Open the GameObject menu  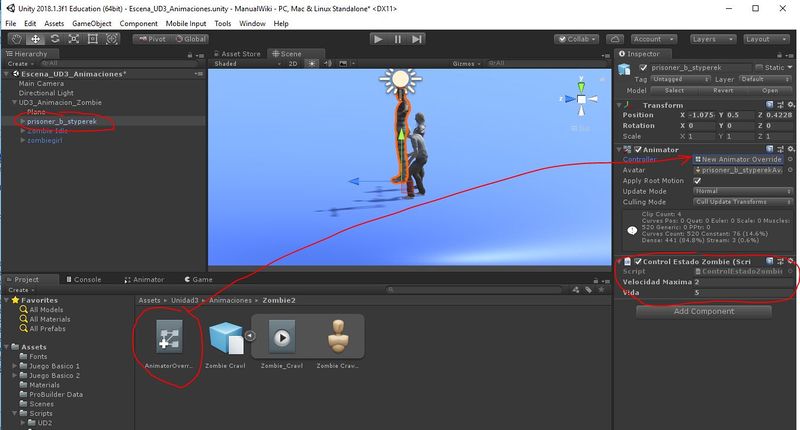92,23
